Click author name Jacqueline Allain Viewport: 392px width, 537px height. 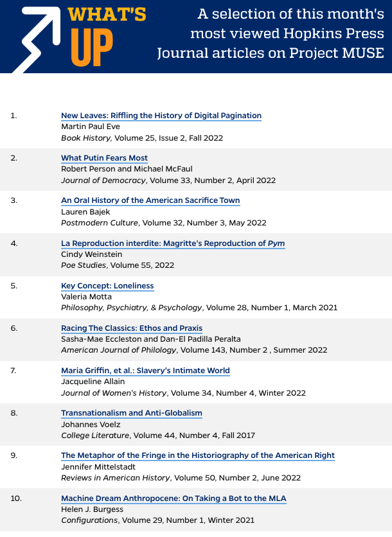click(93, 382)
